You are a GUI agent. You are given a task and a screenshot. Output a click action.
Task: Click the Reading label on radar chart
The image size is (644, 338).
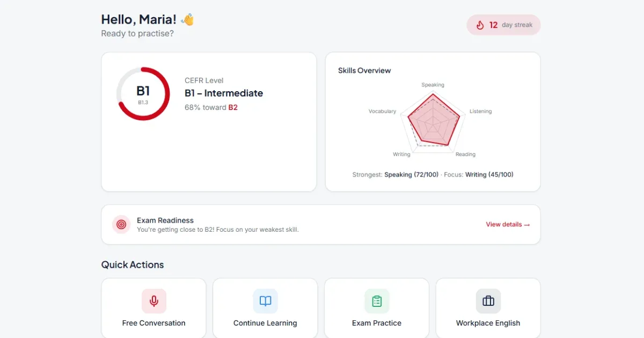click(465, 154)
